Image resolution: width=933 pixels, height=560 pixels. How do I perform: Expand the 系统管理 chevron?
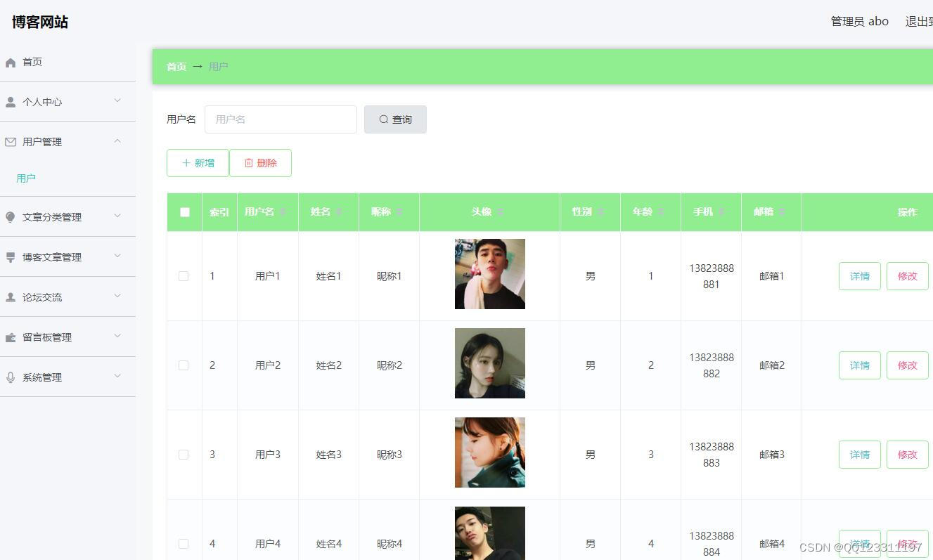(117, 376)
